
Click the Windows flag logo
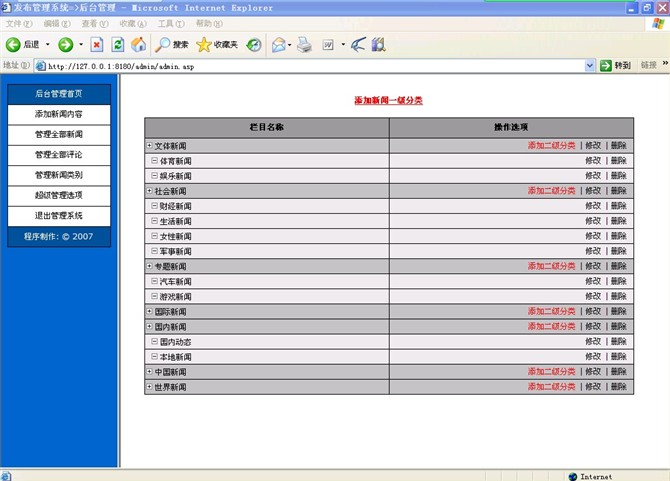click(658, 24)
